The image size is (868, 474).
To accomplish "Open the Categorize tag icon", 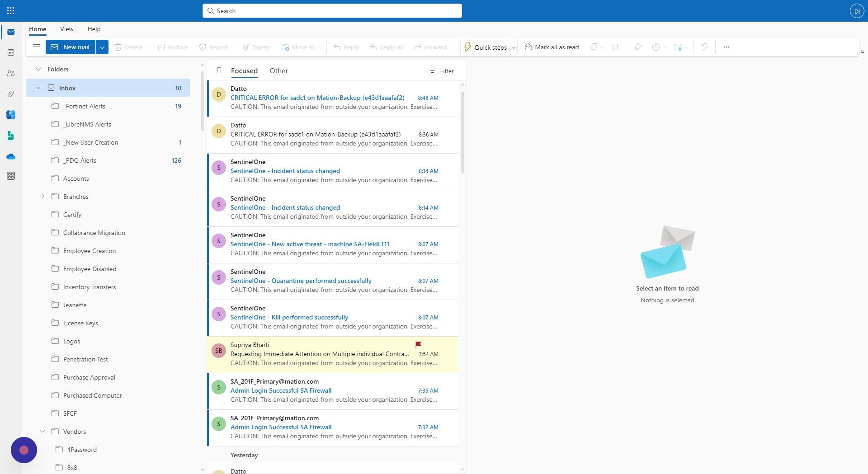I will click(594, 47).
